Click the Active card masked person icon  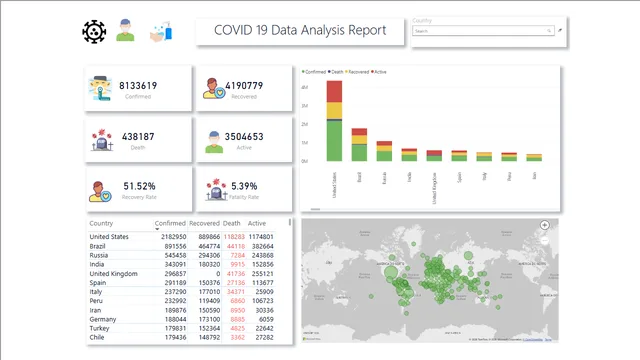[214, 142]
